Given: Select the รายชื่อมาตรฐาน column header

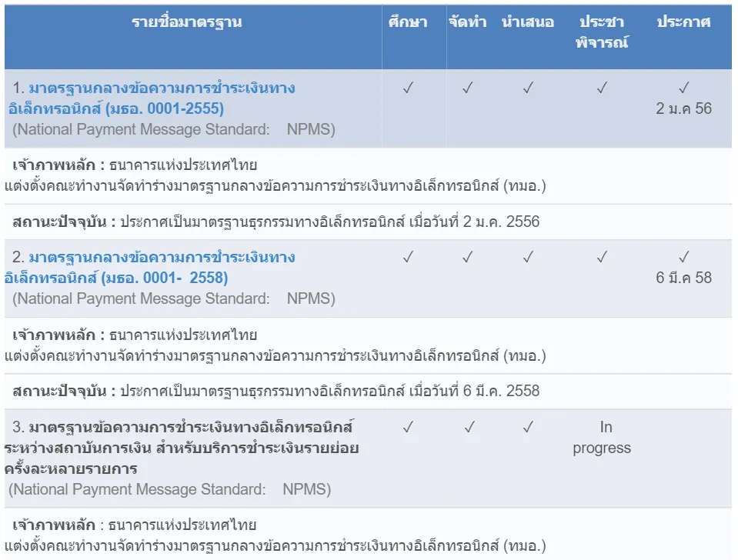Looking at the screenshot, I should (187, 22).
